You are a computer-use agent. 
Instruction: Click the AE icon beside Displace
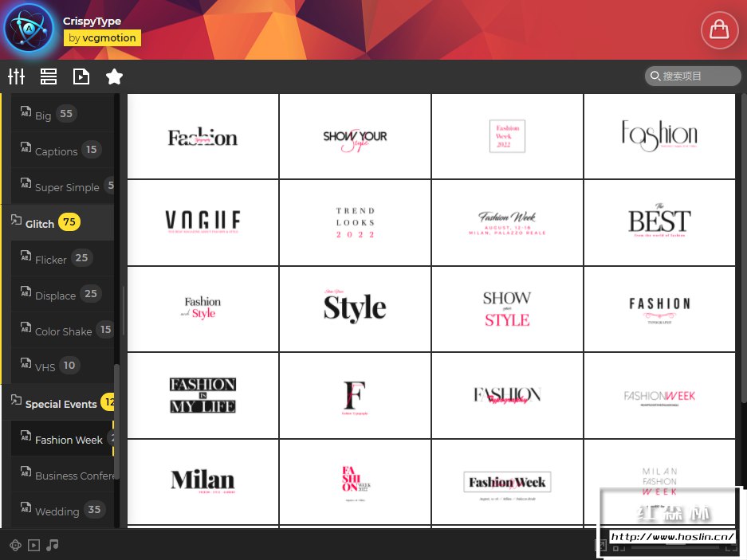coord(26,292)
